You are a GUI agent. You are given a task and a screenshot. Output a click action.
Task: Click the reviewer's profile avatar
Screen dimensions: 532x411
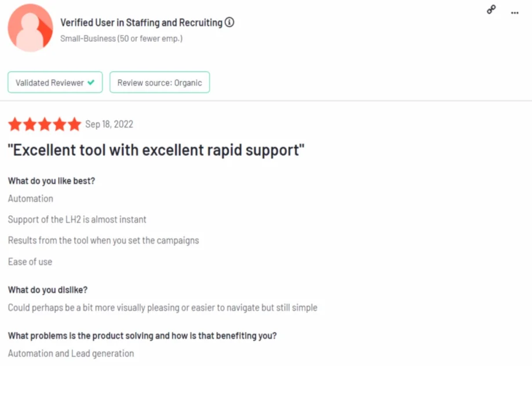pyautogui.click(x=30, y=28)
